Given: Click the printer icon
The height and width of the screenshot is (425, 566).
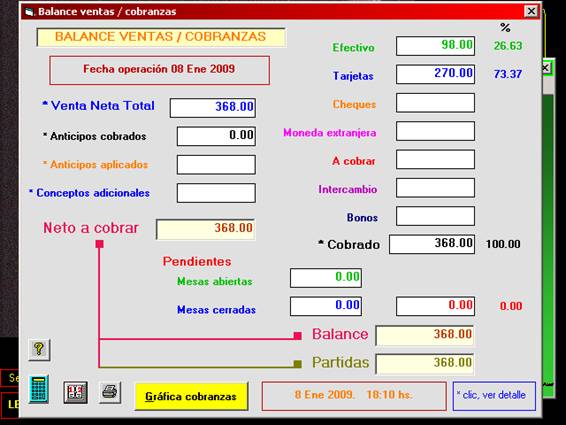Looking at the screenshot, I should point(110,392).
